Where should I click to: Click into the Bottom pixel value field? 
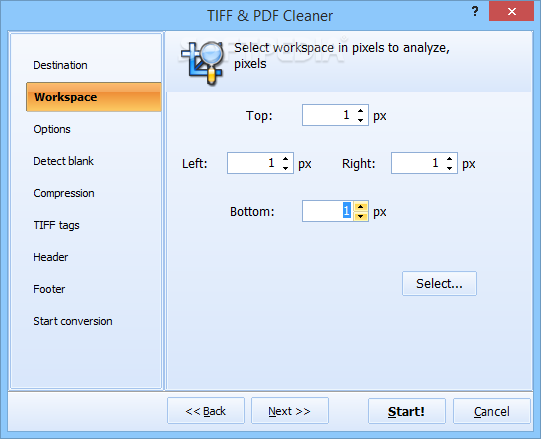(327, 211)
